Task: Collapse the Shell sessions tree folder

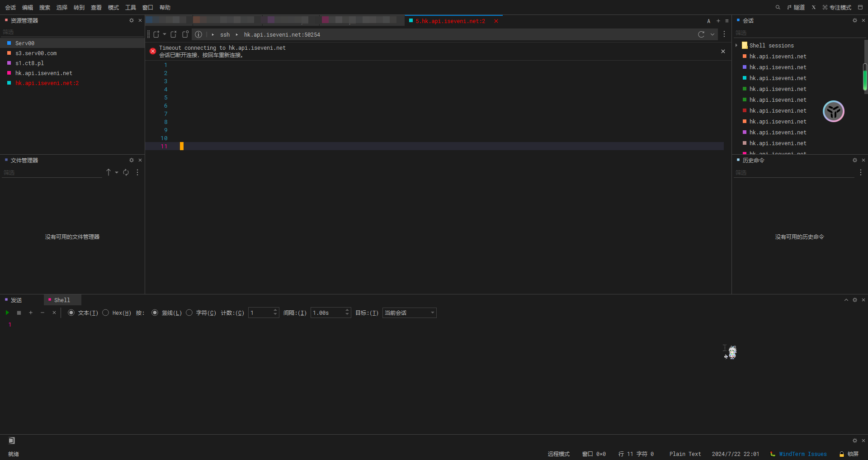Action: pyautogui.click(x=736, y=45)
